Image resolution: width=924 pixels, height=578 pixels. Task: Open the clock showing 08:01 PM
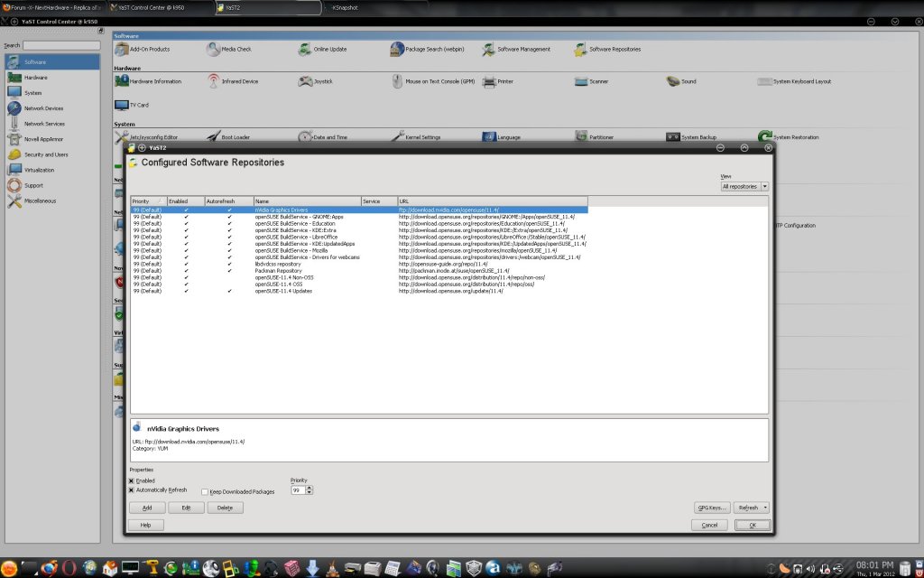click(x=874, y=567)
